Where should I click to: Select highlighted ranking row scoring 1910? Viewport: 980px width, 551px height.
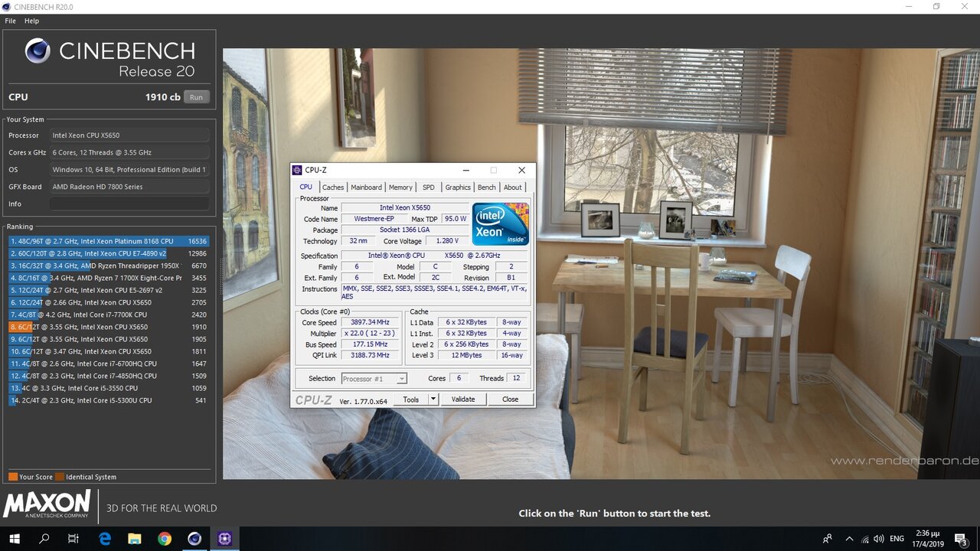[x=109, y=327]
